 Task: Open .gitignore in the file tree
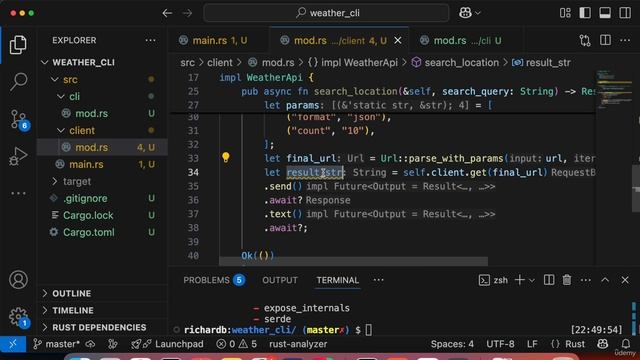click(x=85, y=198)
